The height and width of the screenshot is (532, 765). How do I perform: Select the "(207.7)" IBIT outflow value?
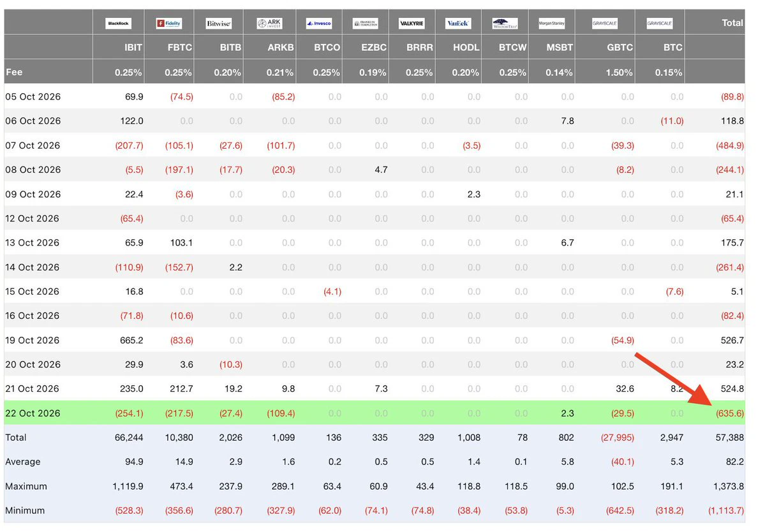point(130,145)
